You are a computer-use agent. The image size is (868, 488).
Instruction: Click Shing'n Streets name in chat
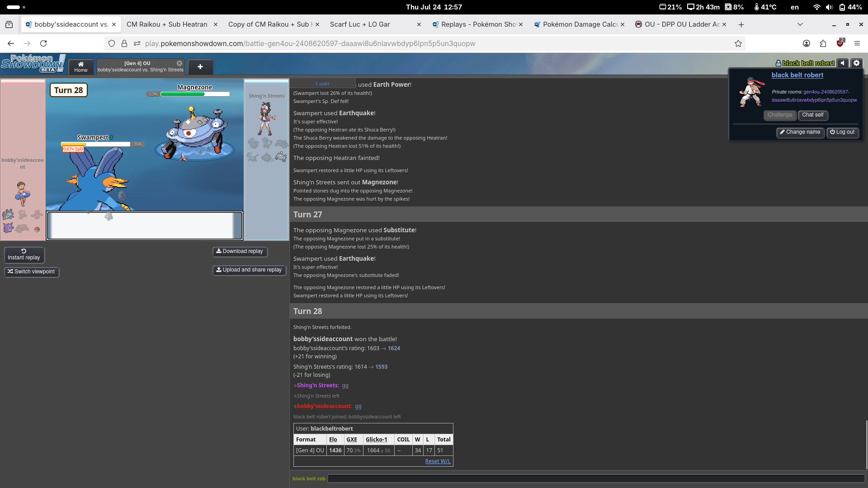(318, 385)
